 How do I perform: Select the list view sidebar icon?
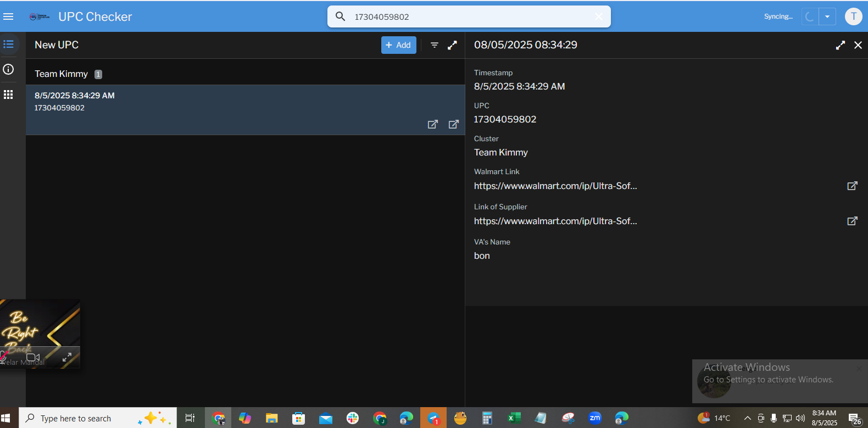(8, 44)
